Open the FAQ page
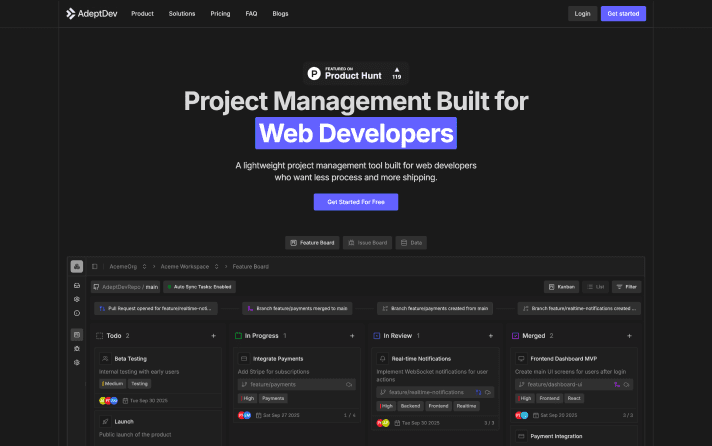 coord(251,14)
